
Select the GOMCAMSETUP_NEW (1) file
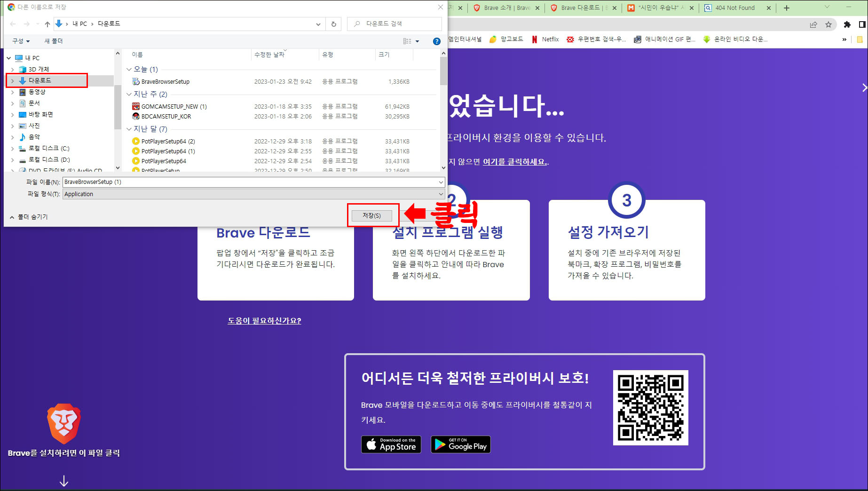(x=174, y=106)
